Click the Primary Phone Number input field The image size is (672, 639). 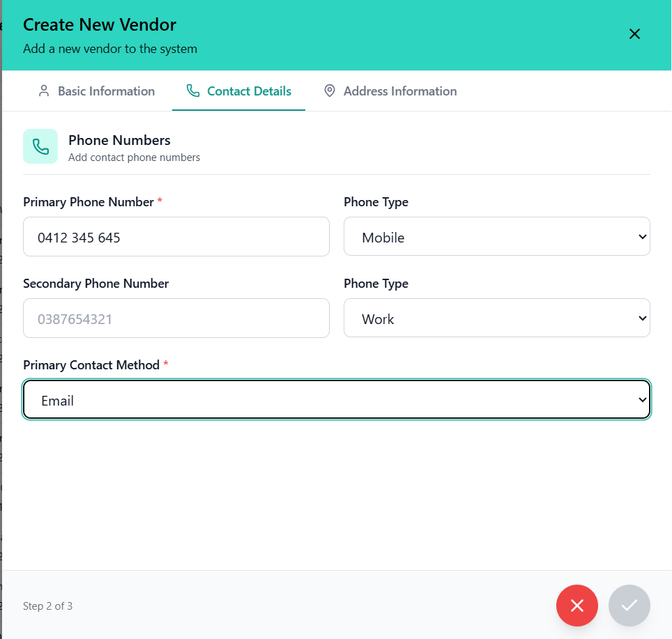(x=176, y=236)
